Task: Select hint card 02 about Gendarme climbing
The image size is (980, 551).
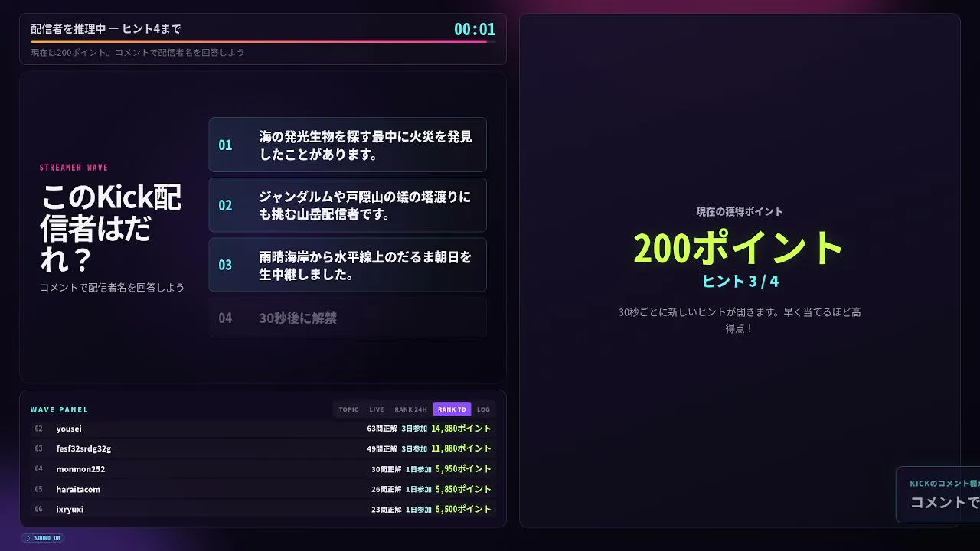Action: 348,205
